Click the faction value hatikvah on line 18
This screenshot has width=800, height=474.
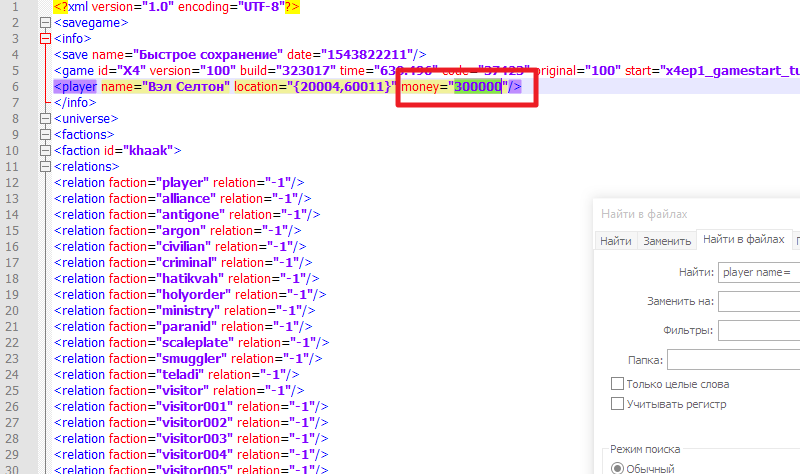coord(190,279)
